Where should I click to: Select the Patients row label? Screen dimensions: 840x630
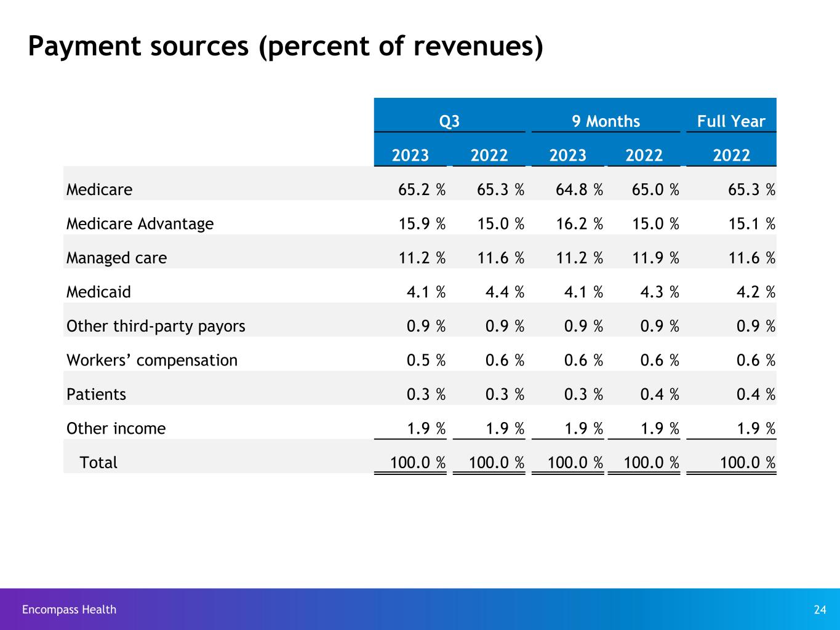click(x=96, y=394)
